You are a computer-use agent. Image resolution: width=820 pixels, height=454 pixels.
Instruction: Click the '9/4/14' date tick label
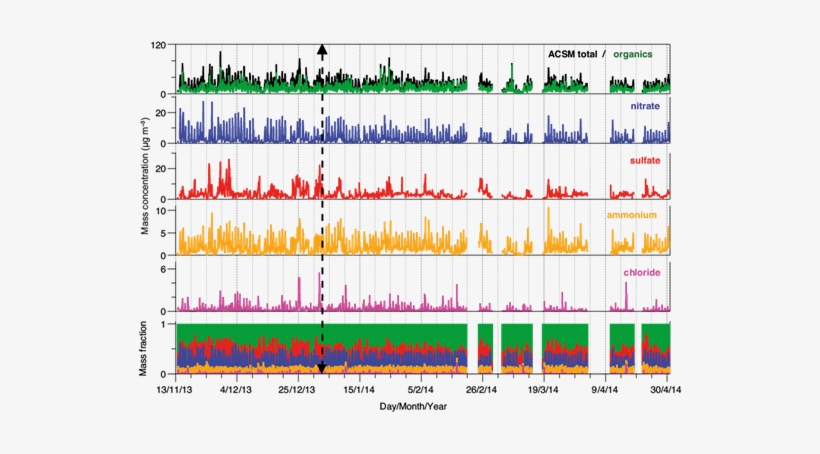pyautogui.click(x=605, y=390)
